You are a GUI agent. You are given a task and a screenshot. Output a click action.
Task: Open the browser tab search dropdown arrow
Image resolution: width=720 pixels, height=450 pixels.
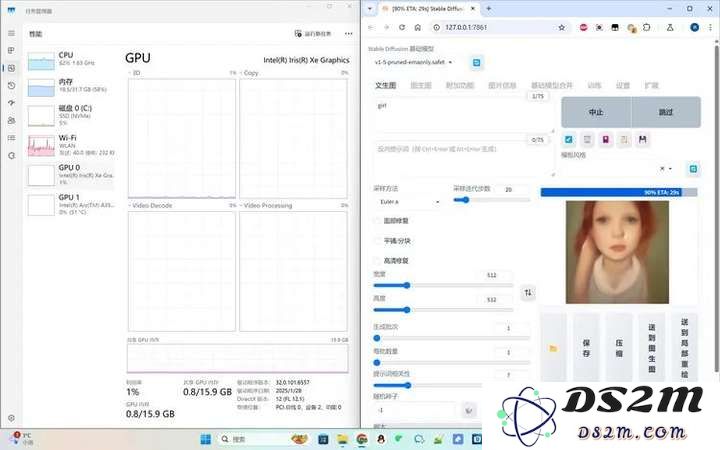pyautogui.click(x=370, y=9)
